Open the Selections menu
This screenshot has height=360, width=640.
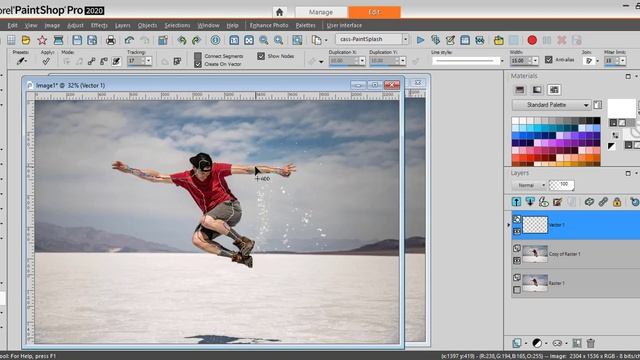177,25
